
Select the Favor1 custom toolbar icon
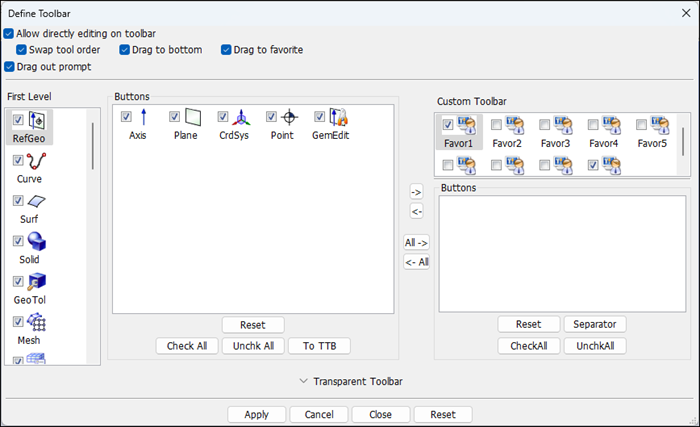[467, 125]
